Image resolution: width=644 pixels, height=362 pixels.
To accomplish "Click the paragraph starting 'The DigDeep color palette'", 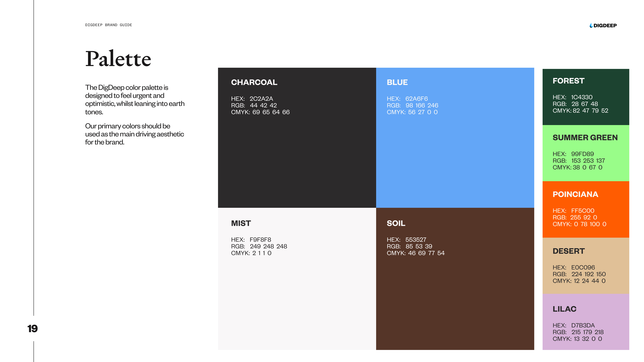I will [135, 99].
